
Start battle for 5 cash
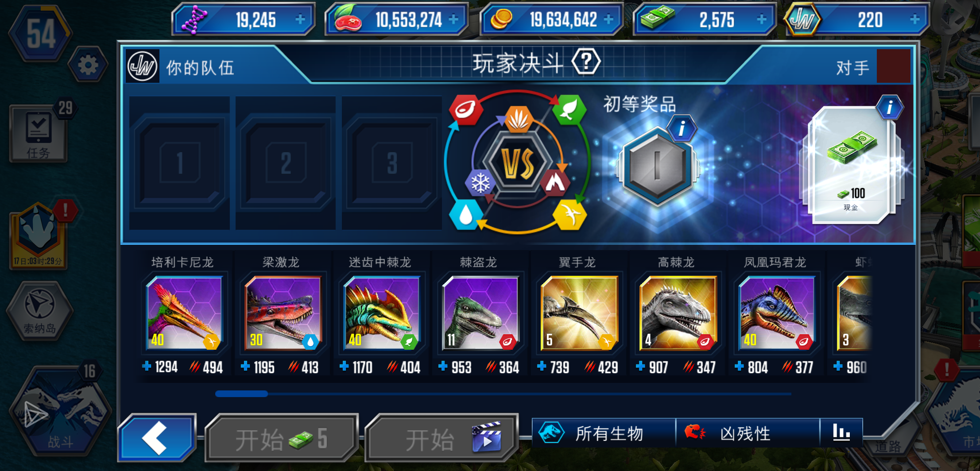282,439
